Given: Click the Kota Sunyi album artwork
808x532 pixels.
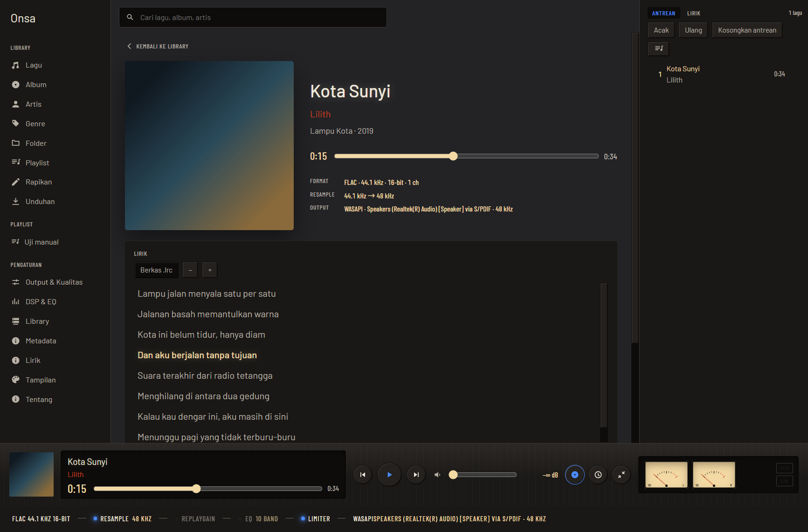Looking at the screenshot, I should 209,145.
